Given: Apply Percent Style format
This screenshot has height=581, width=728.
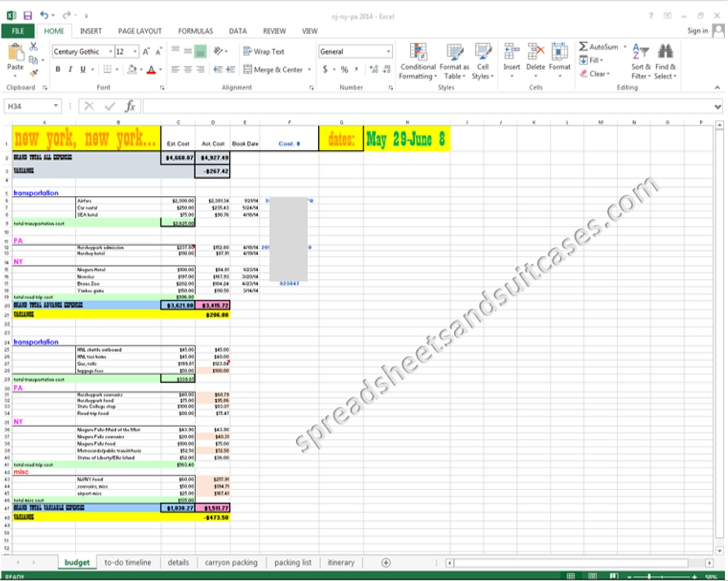Looking at the screenshot, I should tap(344, 69).
